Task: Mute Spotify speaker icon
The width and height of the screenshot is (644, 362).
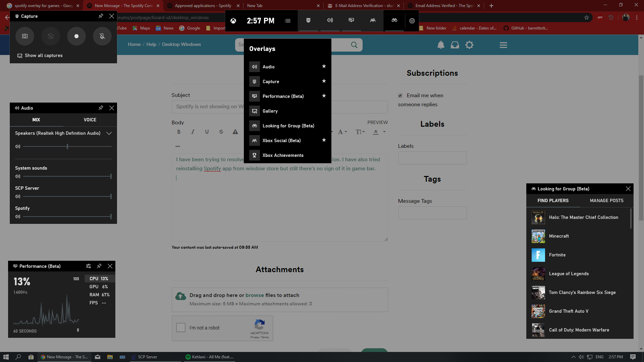Action: click(x=18, y=217)
